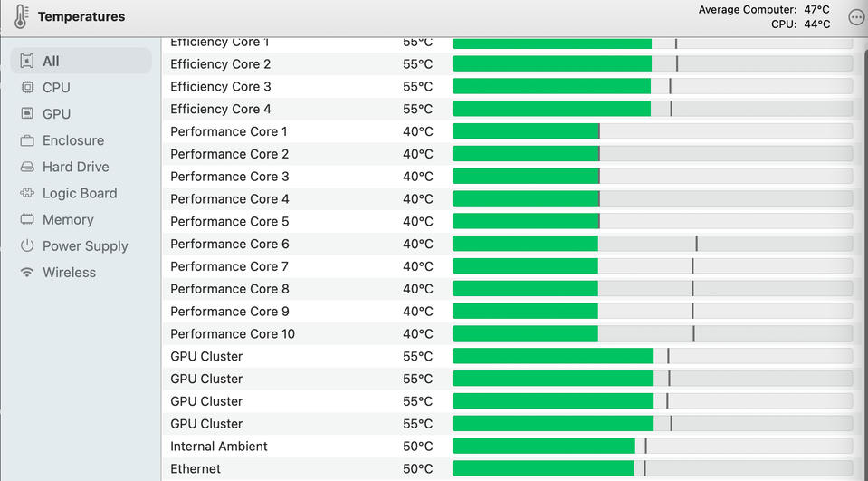Viewport: 868px width, 481px height.
Task: Click the Internal Ambient temperature bar
Action: [x=653, y=446]
